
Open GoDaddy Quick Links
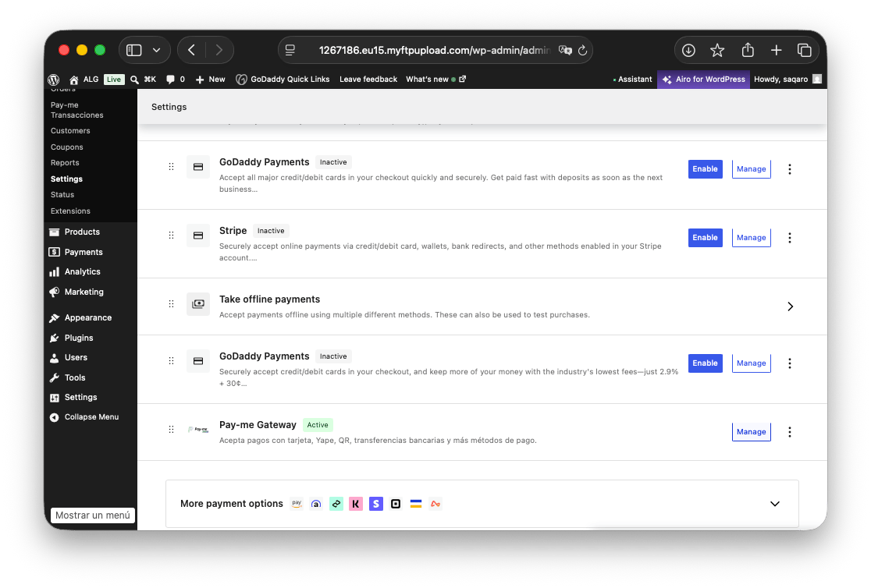pyautogui.click(x=283, y=80)
